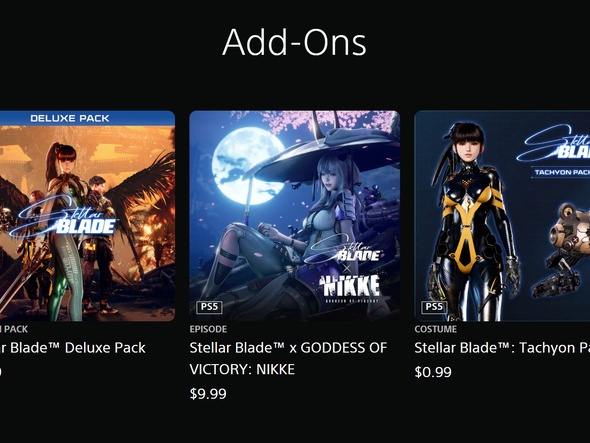
Task: Open the Deluxe Pack cover thumbnail
Action: 87,216
